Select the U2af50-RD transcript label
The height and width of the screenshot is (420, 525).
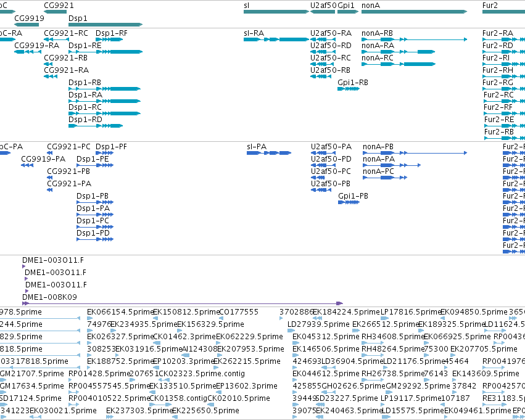pyautogui.click(x=331, y=46)
